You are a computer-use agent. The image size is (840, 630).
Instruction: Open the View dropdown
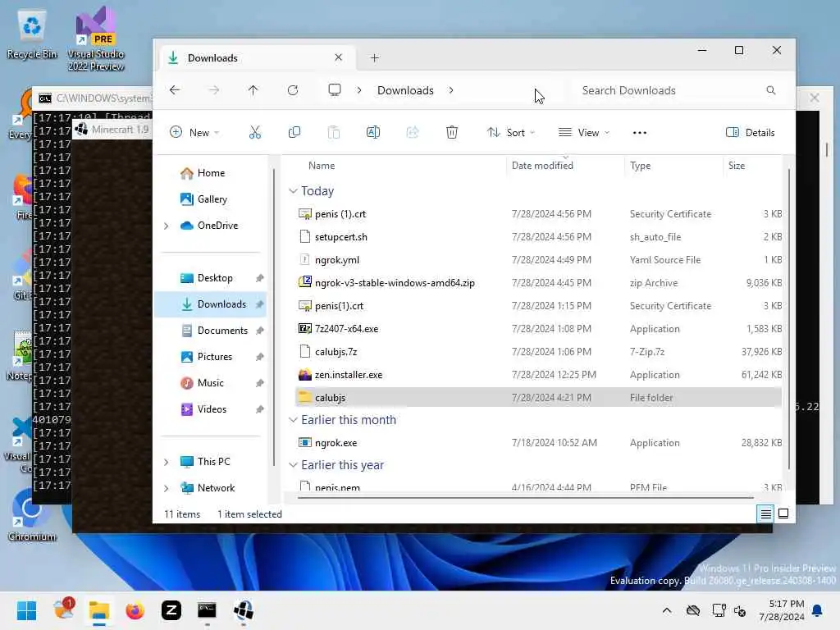tap(584, 132)
